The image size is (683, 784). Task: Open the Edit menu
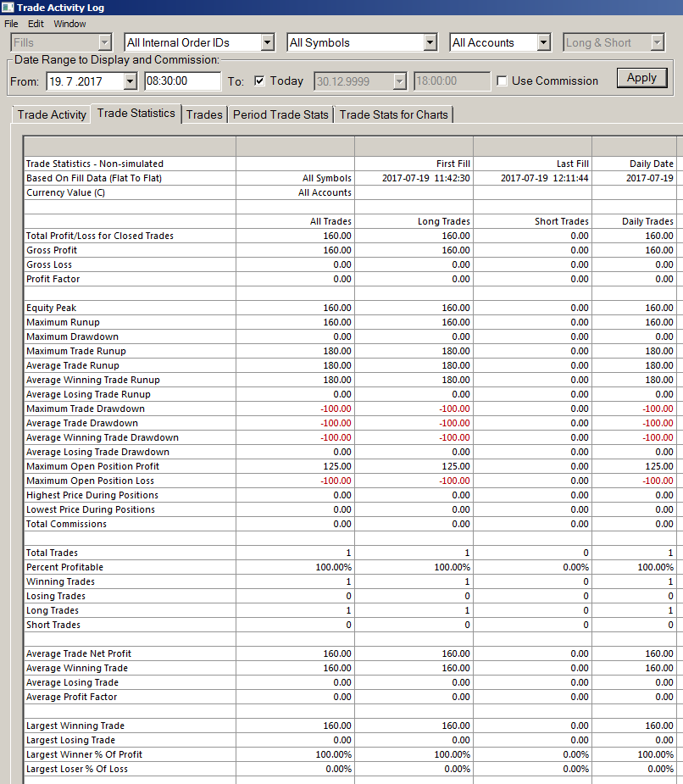pos(36,24)
